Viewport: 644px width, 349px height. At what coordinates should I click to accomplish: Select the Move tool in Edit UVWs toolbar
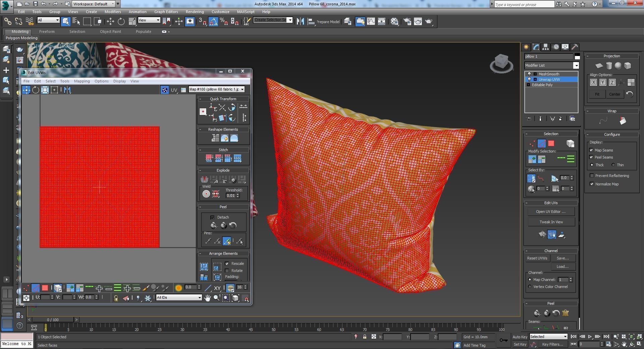point(26,90)
